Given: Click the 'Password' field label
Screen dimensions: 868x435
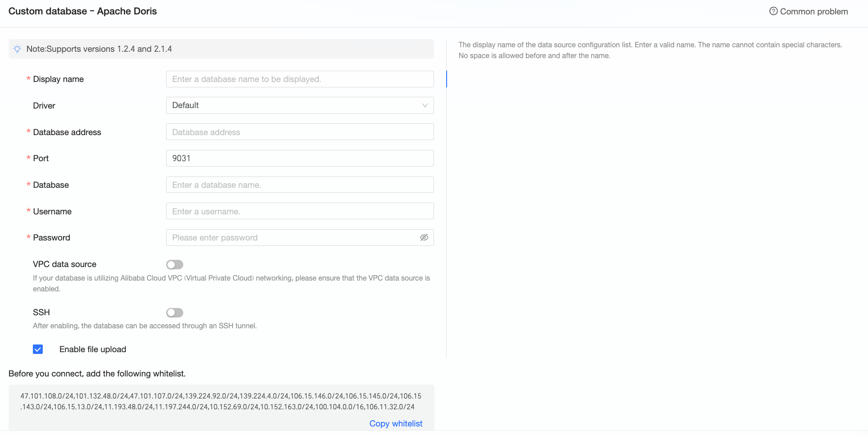Looking at the screenshot, I should tap(52, 238).
